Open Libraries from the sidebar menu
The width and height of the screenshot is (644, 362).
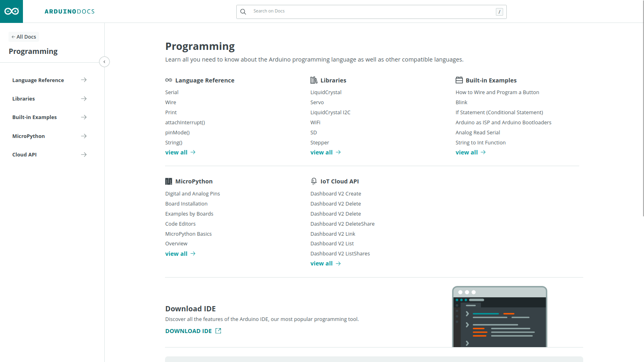click(24, 99)
